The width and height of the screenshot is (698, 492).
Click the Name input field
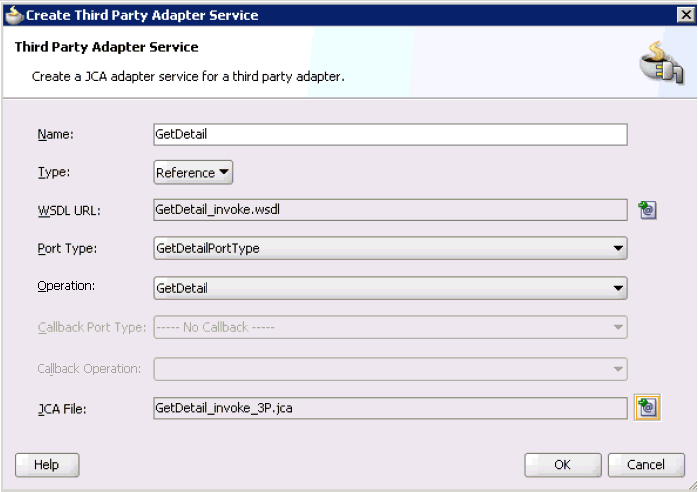click(x=390, y=134)
